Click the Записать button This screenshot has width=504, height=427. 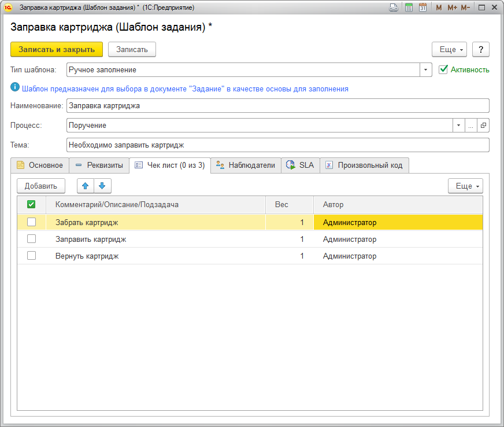coord(132,50)
